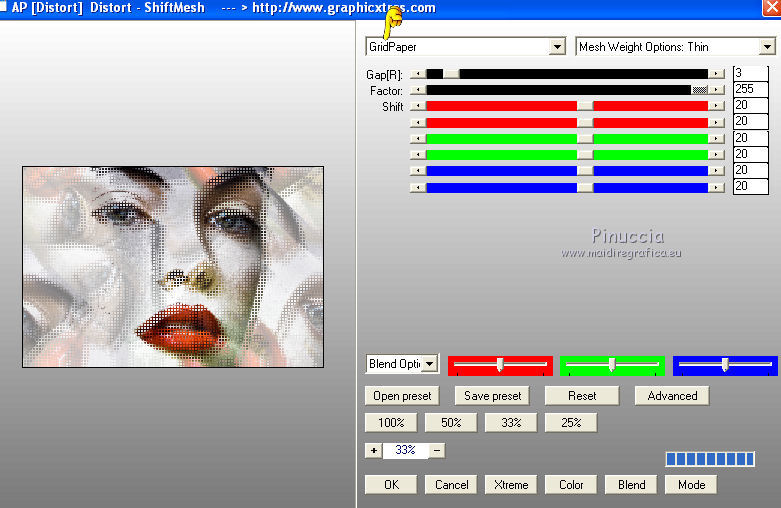Click the Factor slider left arrow

click(418, 90)
